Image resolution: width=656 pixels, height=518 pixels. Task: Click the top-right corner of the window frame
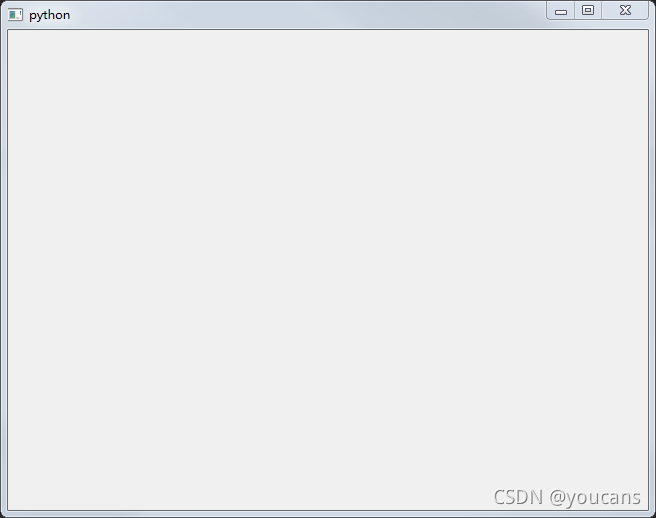click(x=653, y=3)
